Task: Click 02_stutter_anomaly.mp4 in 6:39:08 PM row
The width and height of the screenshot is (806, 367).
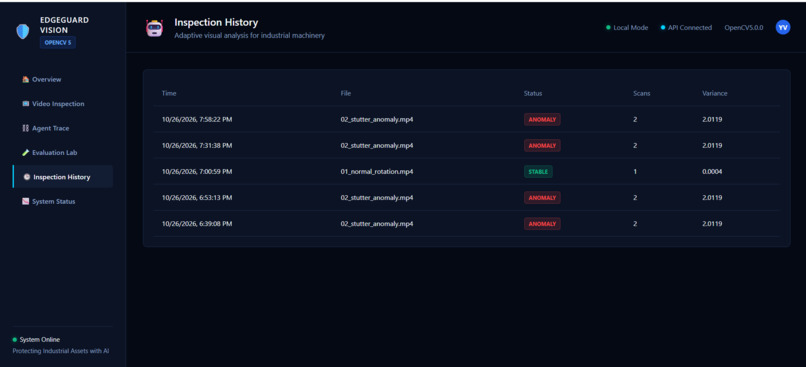Action: point(377,224)
